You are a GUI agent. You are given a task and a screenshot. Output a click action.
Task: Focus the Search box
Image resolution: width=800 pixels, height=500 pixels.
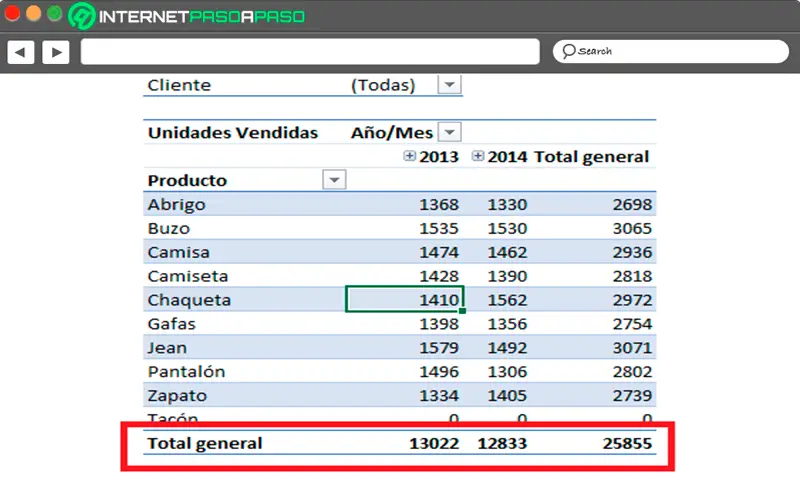[x=670, y=51]
